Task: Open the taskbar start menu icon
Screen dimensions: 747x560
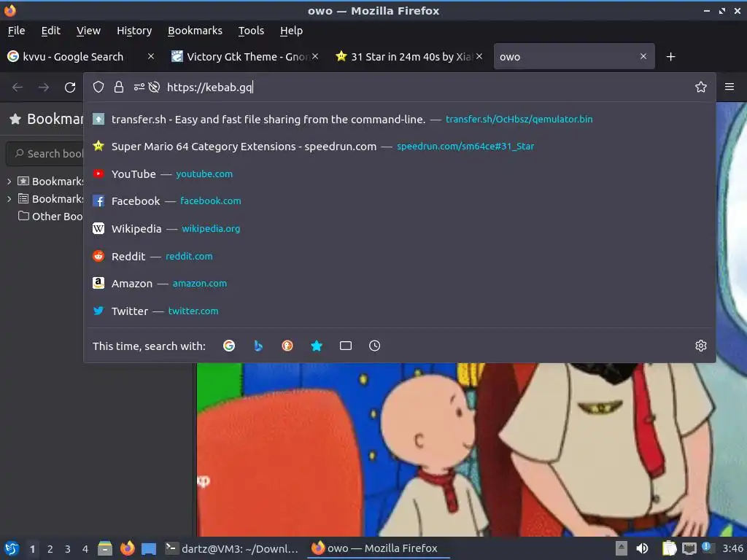Action: tap(12, 548)
